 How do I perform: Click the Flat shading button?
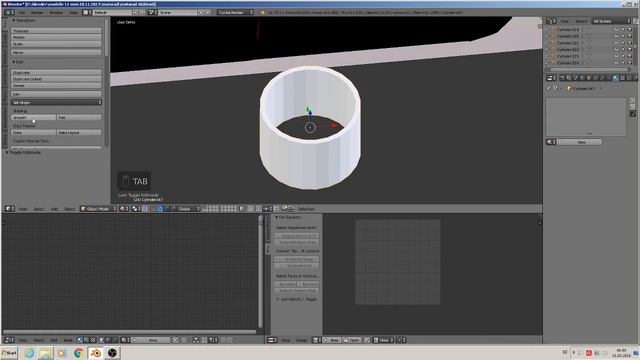(x=79, y=118)
